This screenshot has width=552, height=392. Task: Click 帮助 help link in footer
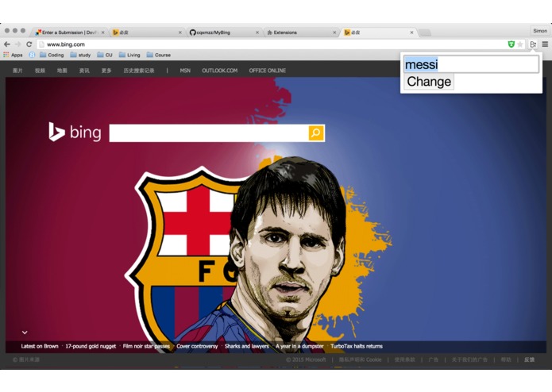tap(506, 359)
